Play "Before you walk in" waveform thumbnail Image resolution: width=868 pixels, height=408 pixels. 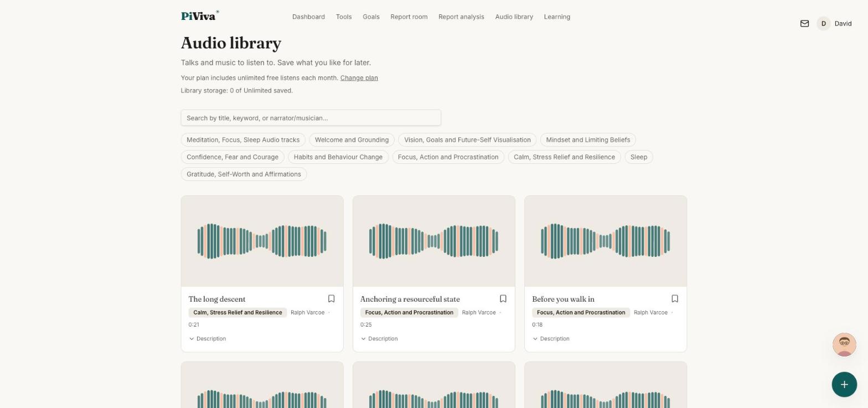(605, 241)
